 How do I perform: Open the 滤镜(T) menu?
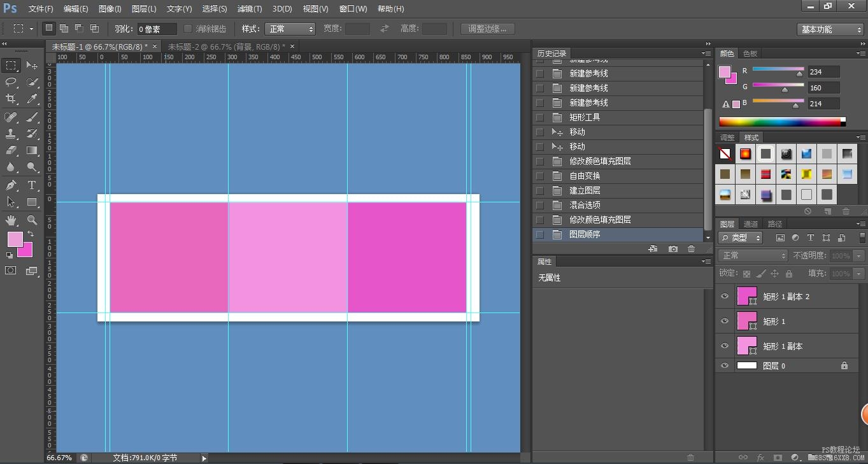250,9
